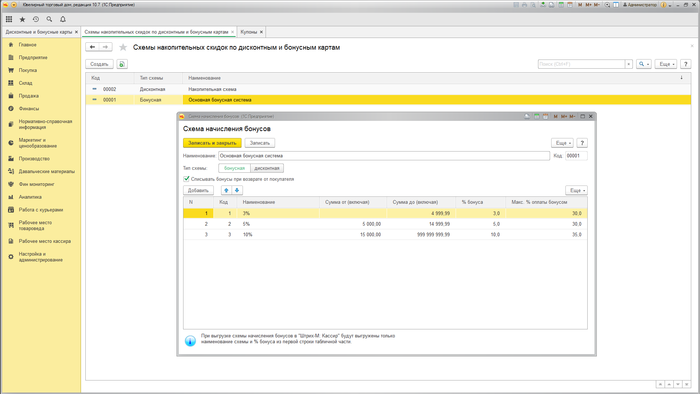The height and width of the screenshot is (394, 700).
Task: Go back with left arrow button
Action: coord(92,47)
